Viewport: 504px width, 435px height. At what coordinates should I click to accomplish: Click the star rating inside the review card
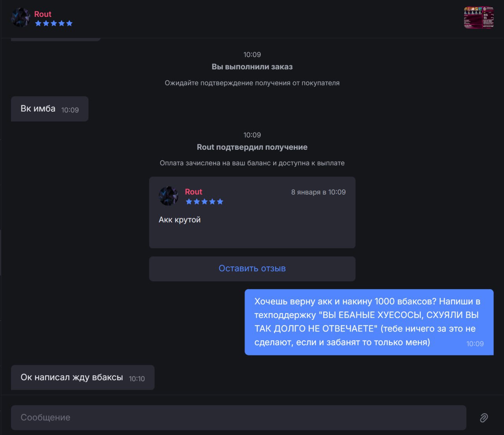pos(204,202)
